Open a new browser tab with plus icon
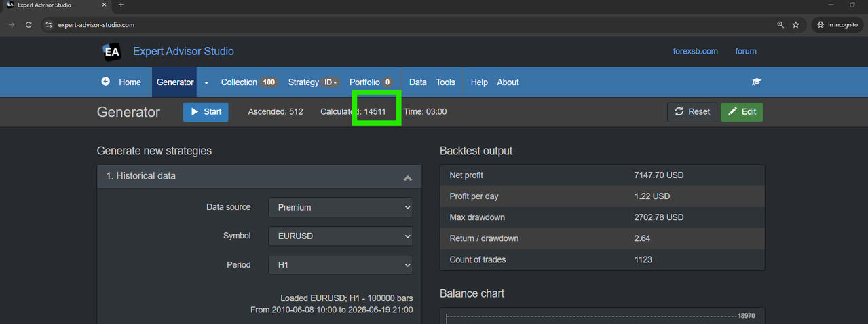Image resolution: width=868 pixels, height=324 pixels. (121, 5)
